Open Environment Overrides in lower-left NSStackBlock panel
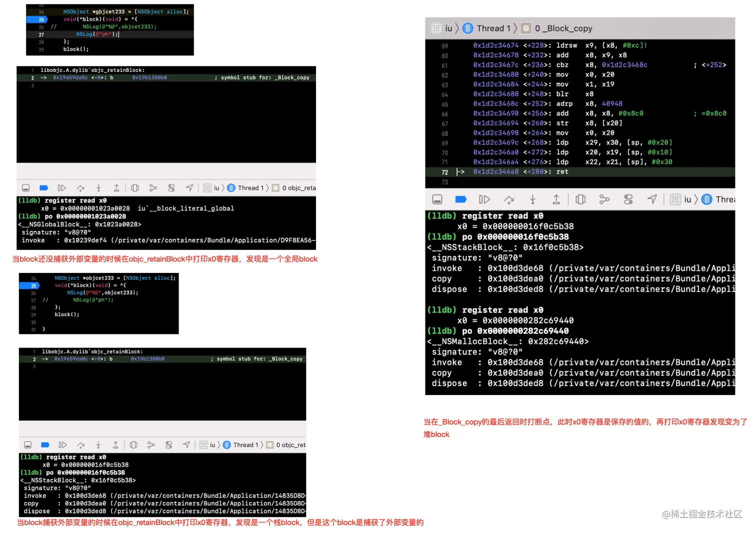756x533 pixels. tap(169, 445)
